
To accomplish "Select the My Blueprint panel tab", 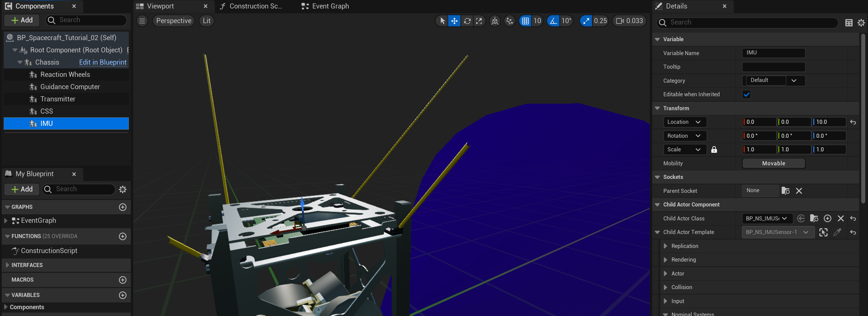I will (x=34, y=174).
